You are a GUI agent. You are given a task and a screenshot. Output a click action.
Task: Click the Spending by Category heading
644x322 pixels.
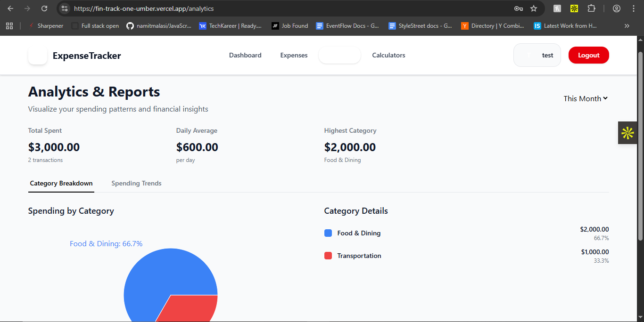[71, 211]
